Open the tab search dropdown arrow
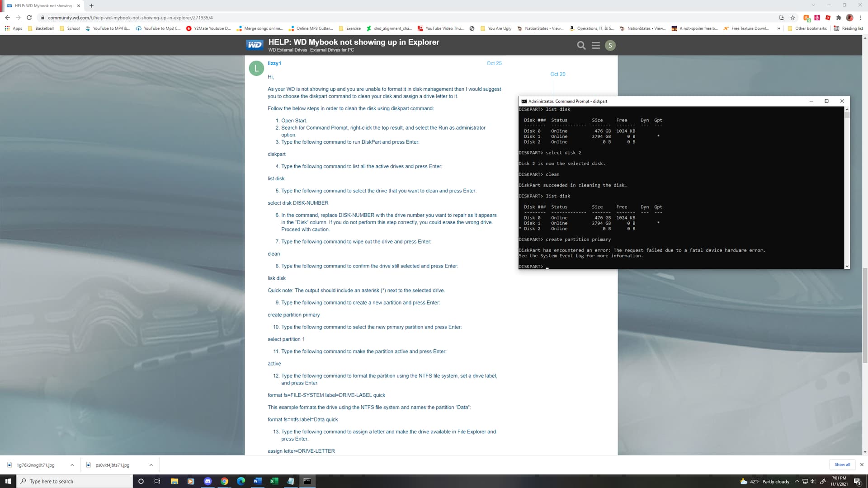Image resolution: width=868 pixels, height=488 pixels. (x=813, y=5)
